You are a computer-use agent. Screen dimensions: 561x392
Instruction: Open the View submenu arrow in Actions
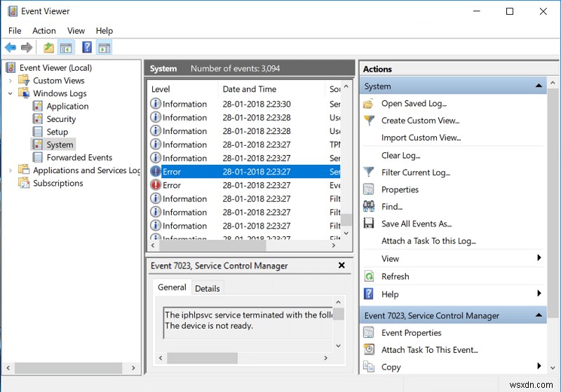click(x=539, y=258)
